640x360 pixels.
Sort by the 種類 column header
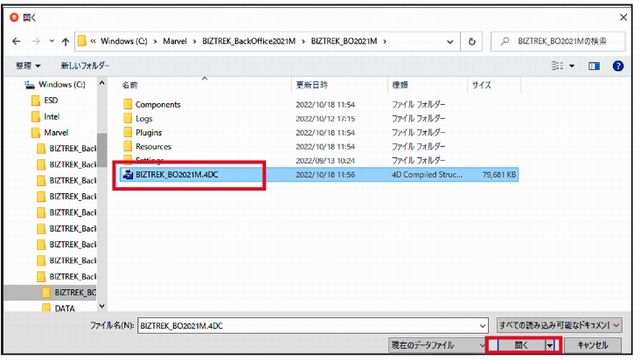pyautogui.click(x=400, y=85)
